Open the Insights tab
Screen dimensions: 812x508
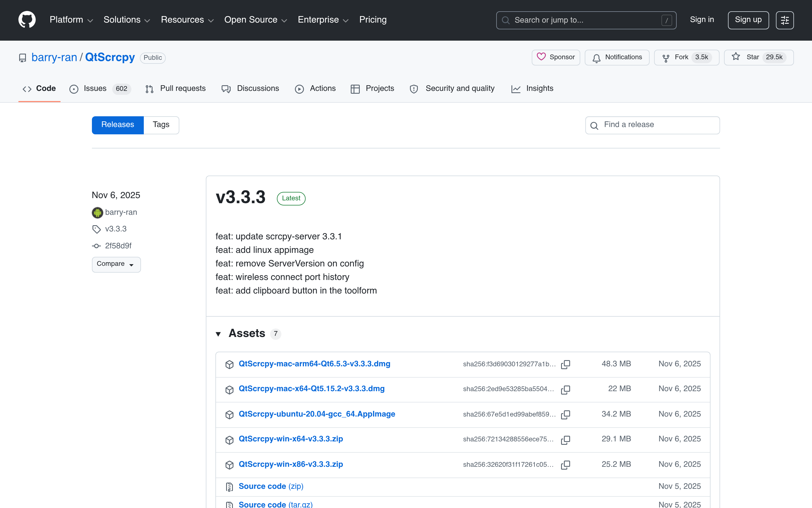(533, 88)
